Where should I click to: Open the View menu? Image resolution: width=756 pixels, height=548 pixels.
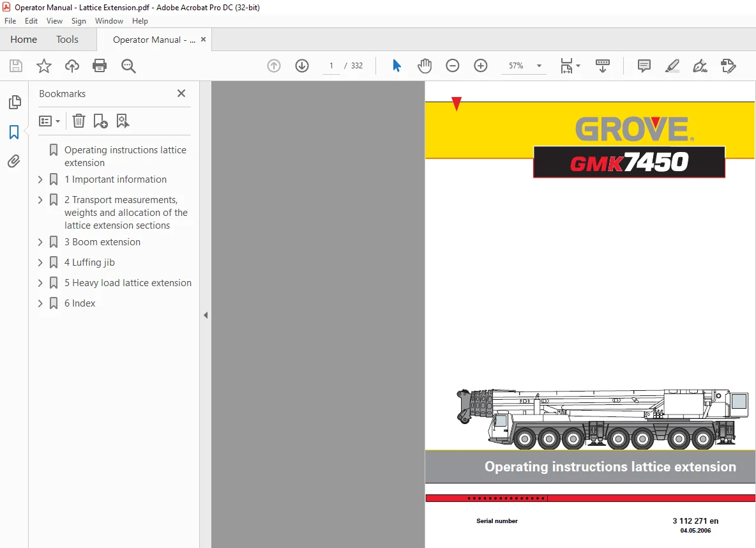pos(54,20)
